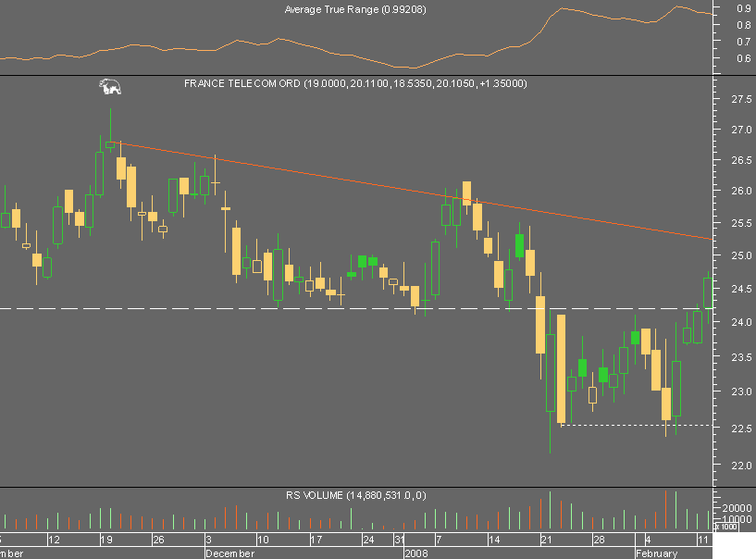Select the RS VOLUME panel title
Screen dimensions: 756x559
pos(356,495)
